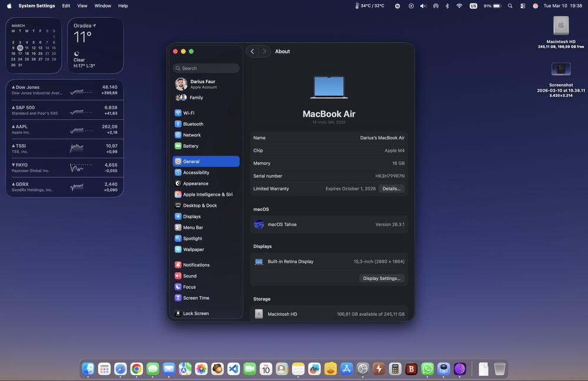Open the Edit menu
Viewport: 588px width, 381px height.
tap(66, 6)
